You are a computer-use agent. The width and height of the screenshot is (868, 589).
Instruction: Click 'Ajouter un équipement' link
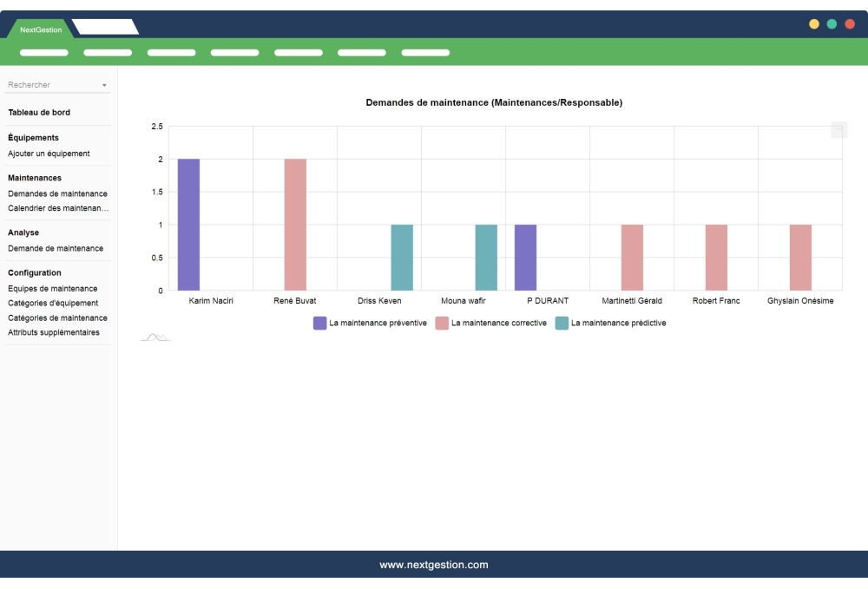[x=49, y=154]
